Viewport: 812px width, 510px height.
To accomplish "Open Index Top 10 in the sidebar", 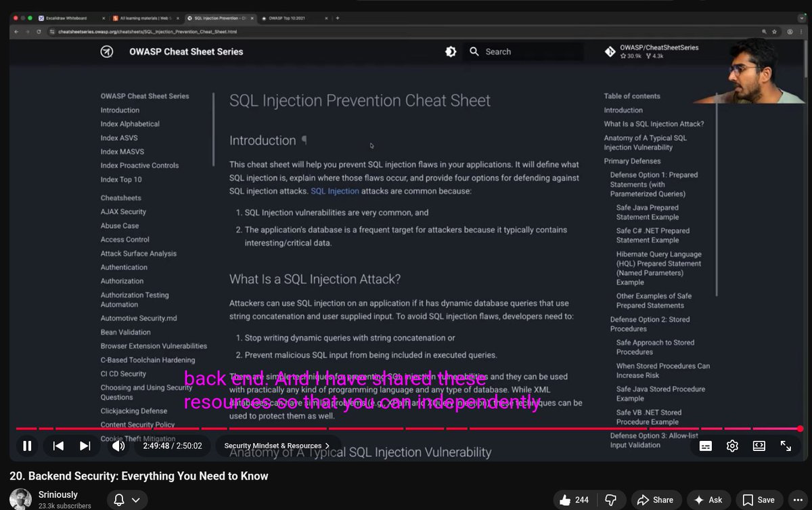I will 121,179.
